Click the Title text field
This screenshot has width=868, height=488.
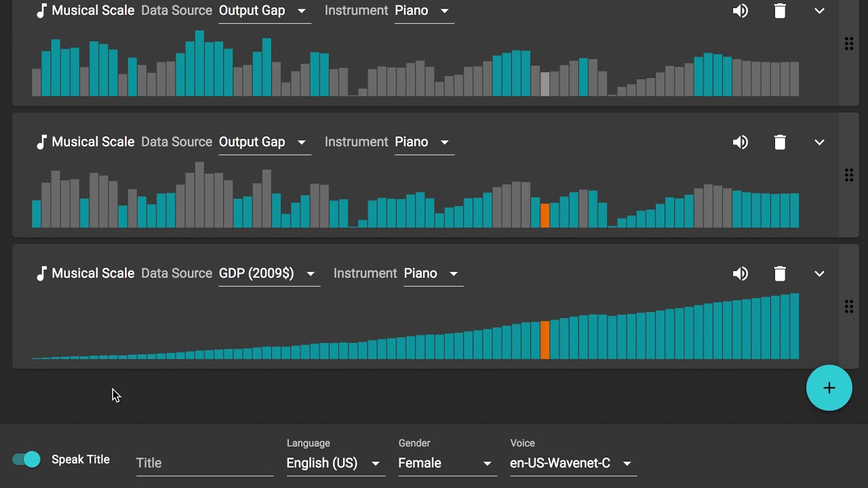tap(204, 464)
